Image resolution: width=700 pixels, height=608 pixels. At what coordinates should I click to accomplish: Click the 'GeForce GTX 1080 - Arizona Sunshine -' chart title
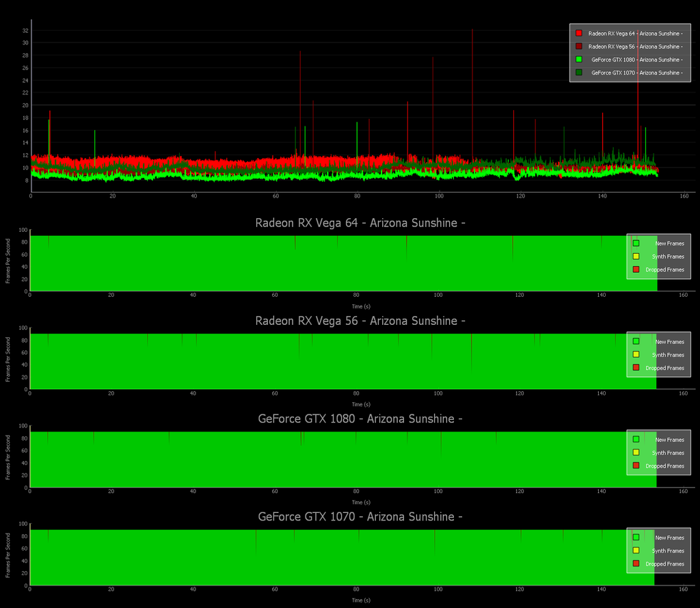(360, 419)
